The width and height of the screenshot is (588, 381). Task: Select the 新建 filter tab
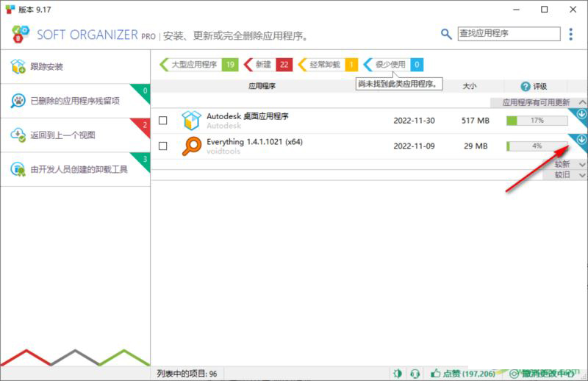[x=268, y=65]
